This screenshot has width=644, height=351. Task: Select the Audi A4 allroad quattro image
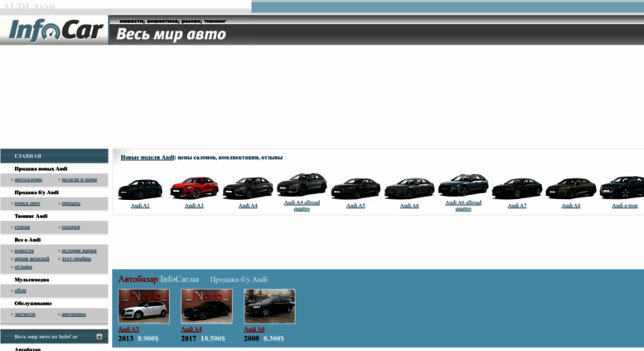(302, 184)
